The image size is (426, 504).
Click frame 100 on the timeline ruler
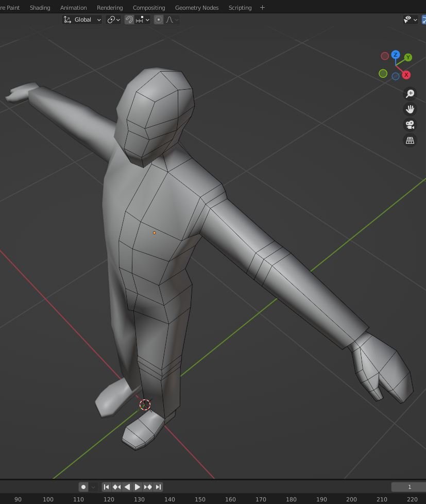tap(48, 499)
